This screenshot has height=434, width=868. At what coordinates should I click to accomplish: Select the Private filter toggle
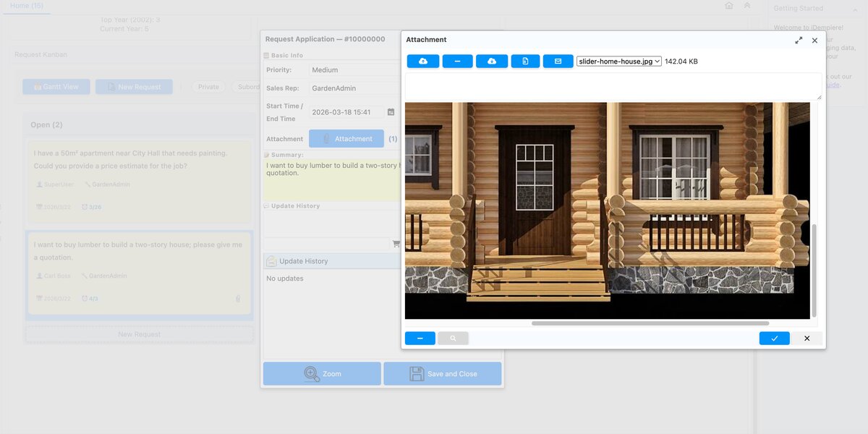tap(208, 87)
